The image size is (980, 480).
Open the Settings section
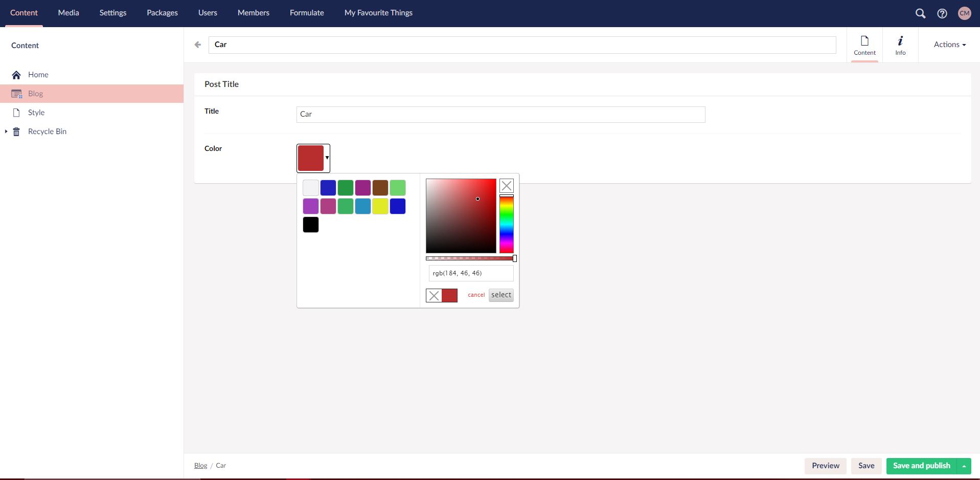tap(113, 13)
